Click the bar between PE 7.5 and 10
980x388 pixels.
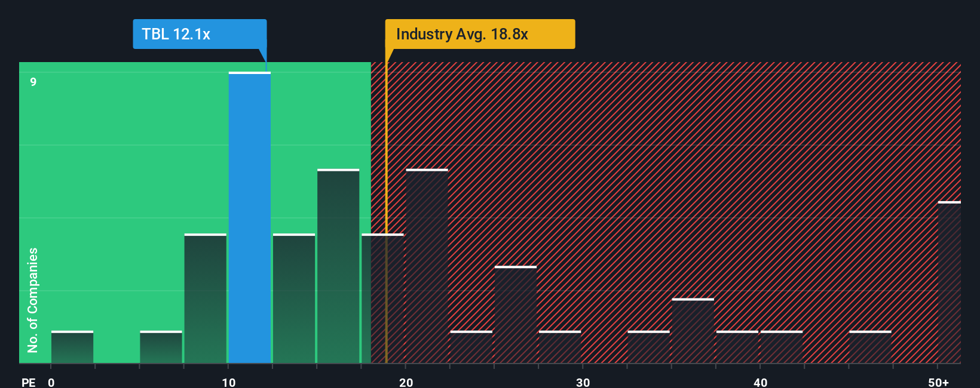[x=206, y=298]
